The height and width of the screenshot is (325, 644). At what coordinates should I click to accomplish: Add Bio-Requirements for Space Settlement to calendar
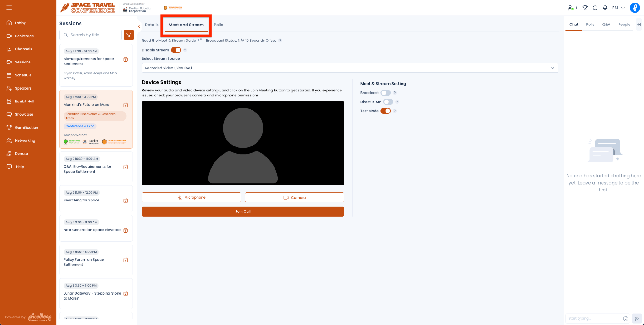point(125,59)
